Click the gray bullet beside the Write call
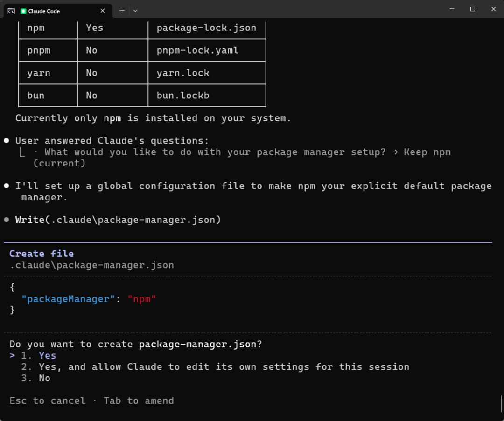 click(x=7, y=220)
